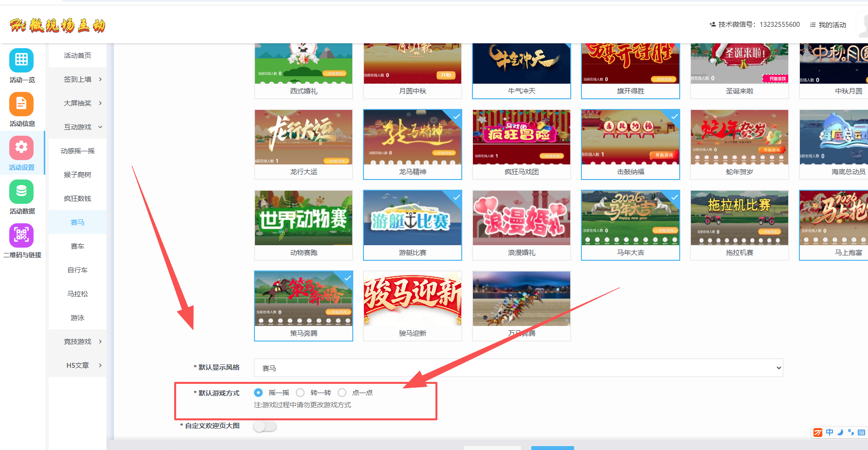Click the Hi微现场互动 logo
This screenshot has height=450, width=868.
(57, 25)
